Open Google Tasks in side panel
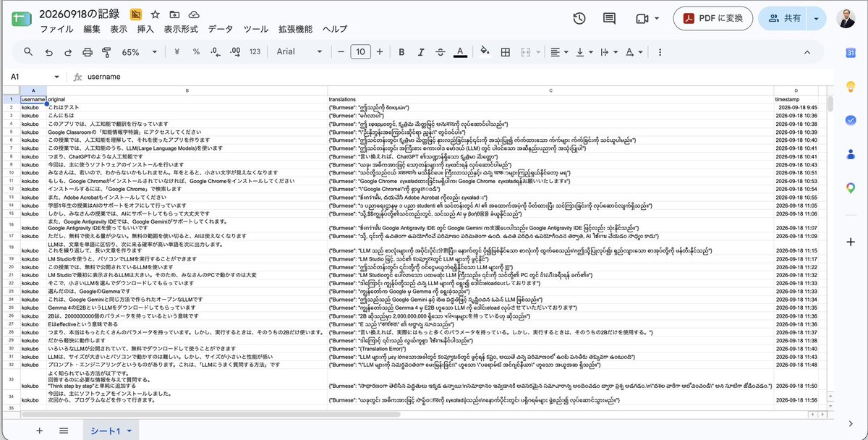 (851, 120)
